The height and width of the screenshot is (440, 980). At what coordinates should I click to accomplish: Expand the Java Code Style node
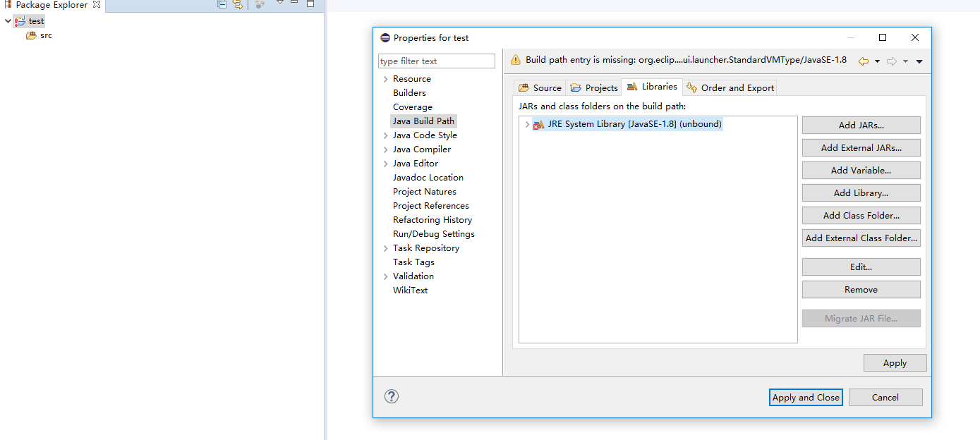pos(385,135)
